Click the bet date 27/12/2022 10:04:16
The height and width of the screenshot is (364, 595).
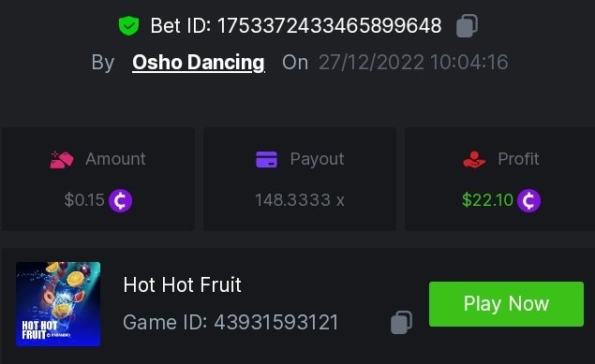click(x=413, y=62)
